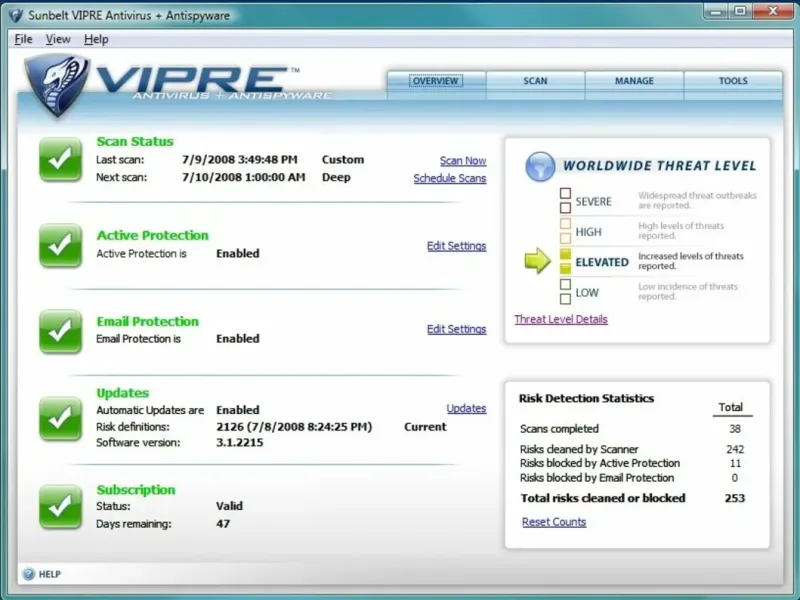Click the green Updates heading
800x600 pixels.
click(x=122, y=393)
